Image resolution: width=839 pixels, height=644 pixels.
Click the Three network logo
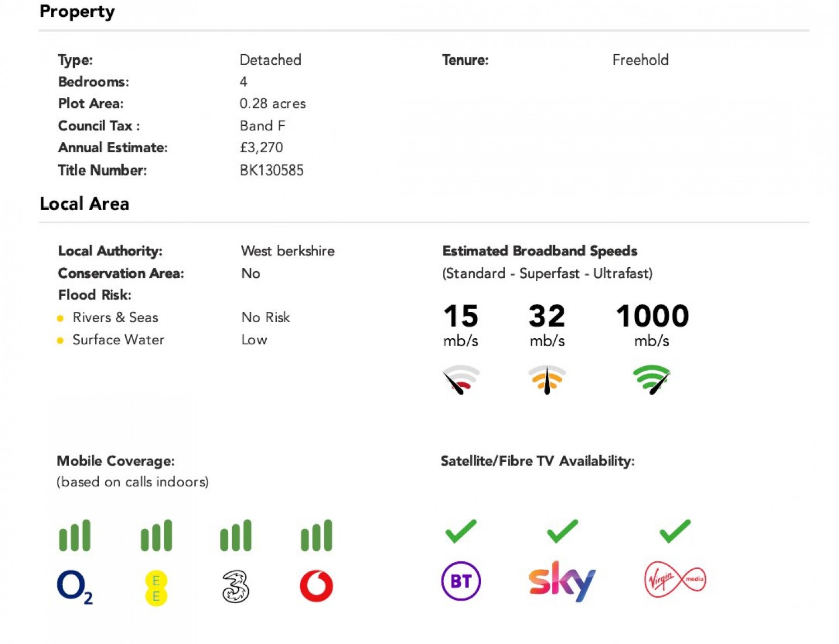[235, 586]
